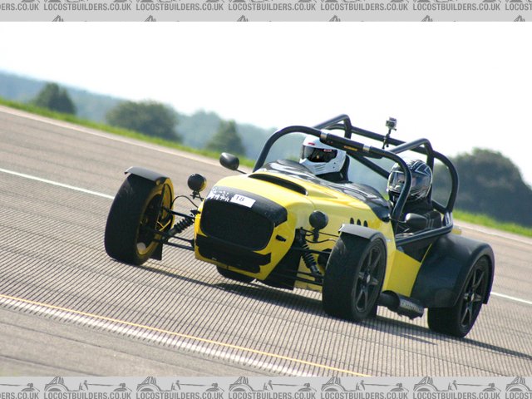Viewport: 532px width, 399px height.
Task: Select the black bonnet air scoop
Action: (277, 182)
